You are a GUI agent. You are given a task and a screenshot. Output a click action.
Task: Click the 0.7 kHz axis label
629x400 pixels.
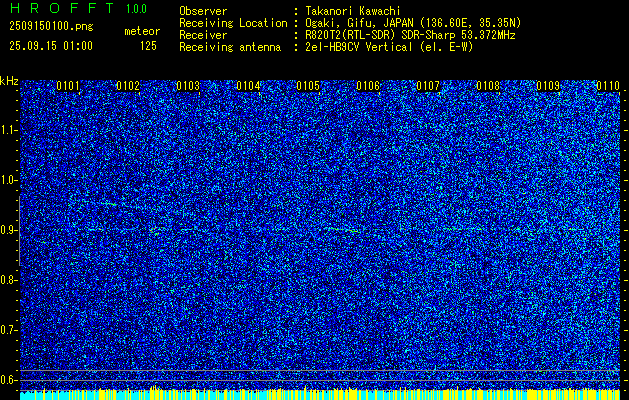(x=8, y=330)
